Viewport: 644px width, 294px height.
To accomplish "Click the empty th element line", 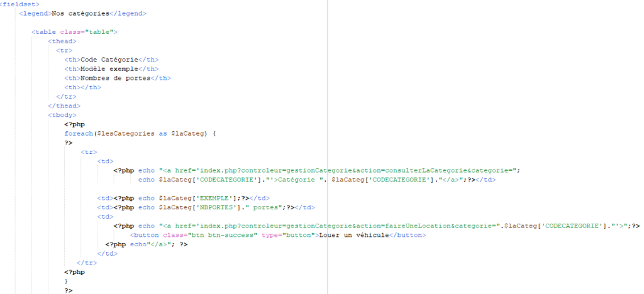I will 82,87.
